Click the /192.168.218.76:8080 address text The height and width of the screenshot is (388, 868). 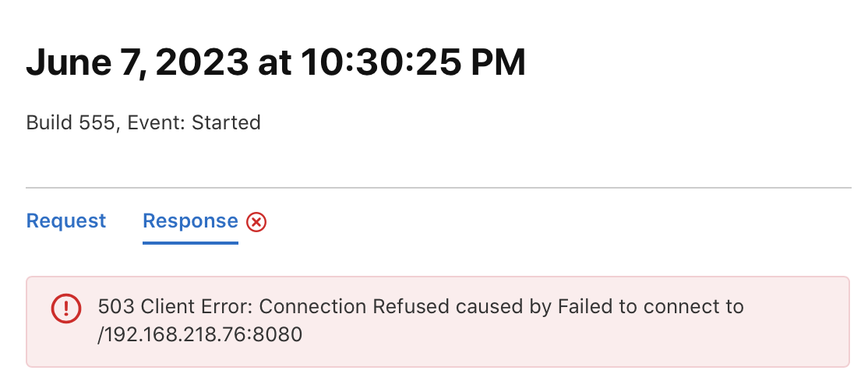coord(199,335)
